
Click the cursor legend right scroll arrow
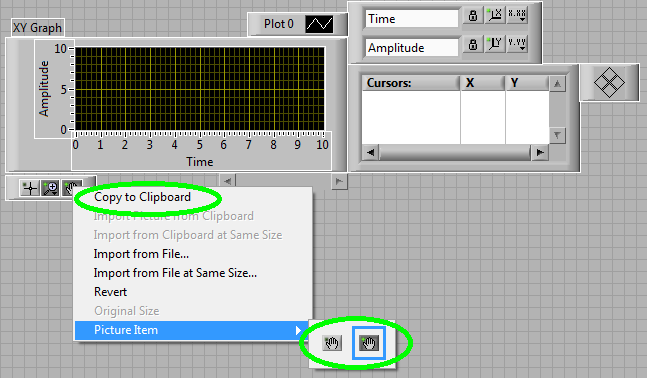(540, 153)
